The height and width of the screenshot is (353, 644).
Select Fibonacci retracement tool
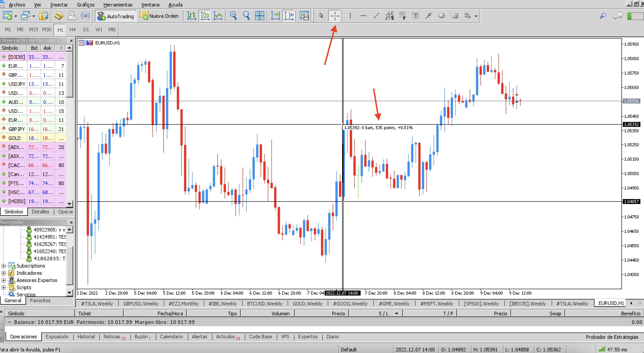click(x=403, y=16)
